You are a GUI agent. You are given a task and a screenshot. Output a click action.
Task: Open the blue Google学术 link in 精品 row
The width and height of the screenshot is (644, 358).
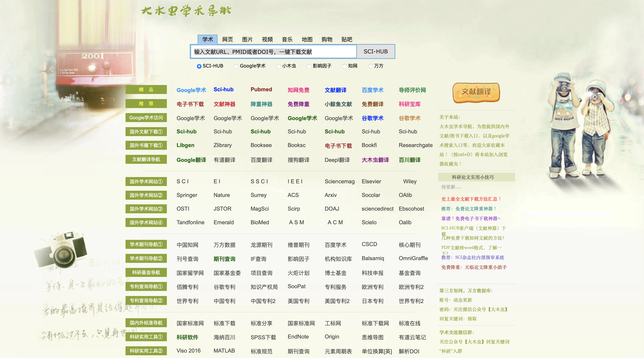click(x=191, y=90)
